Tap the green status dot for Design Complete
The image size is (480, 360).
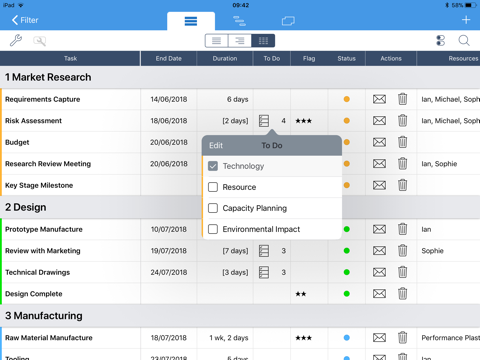[x=347, y=294]
